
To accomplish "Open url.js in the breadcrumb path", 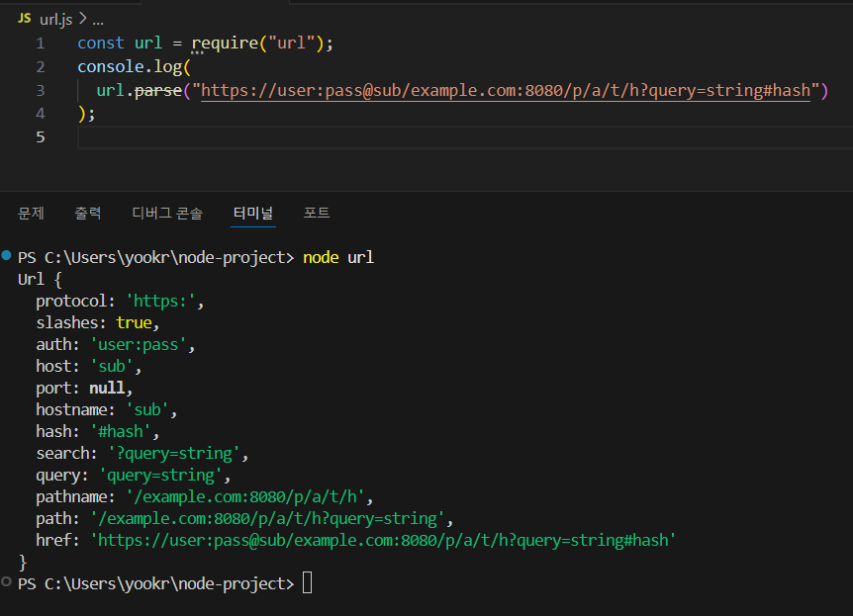I will pos(55,20).
